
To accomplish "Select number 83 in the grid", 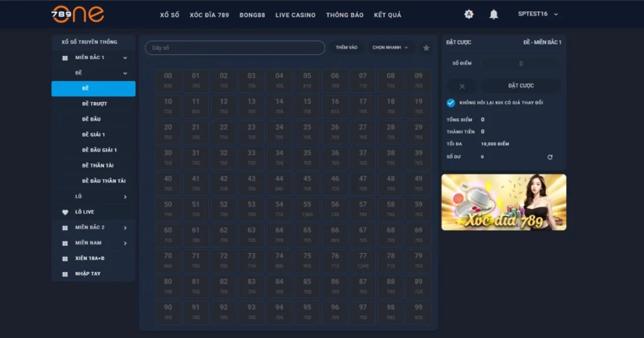I will 252,286.
